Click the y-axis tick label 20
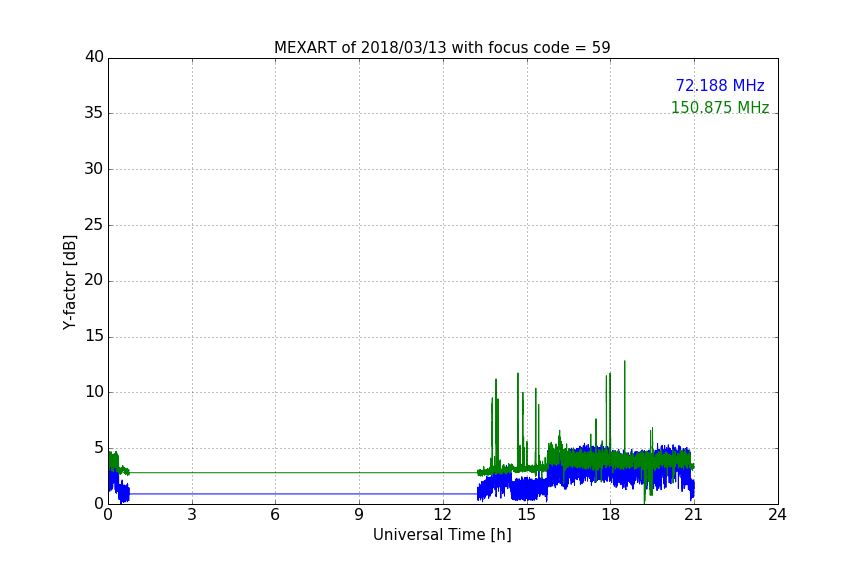This screenshot has width=864, height=576. [x=94, y=281]
